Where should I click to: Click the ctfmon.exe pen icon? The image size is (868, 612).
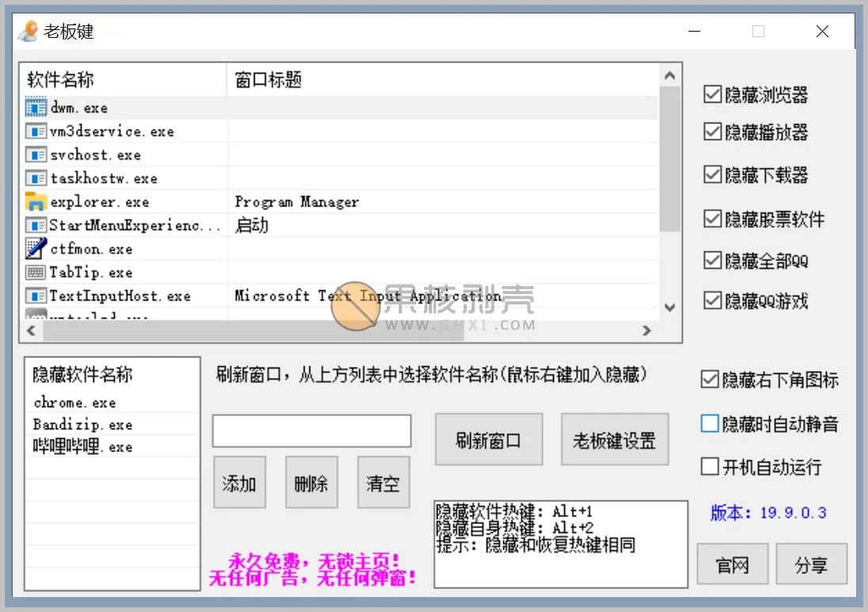coord(35,248)
